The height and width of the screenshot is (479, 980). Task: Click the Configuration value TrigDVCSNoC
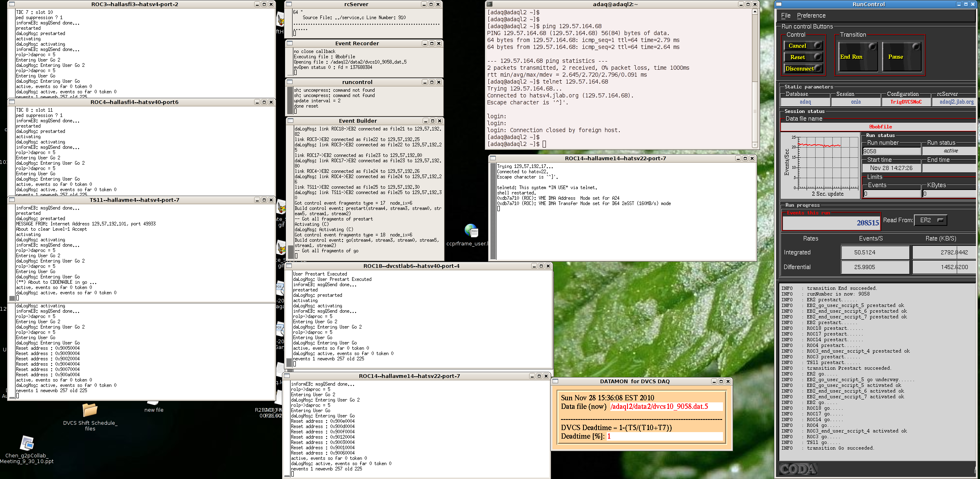point(906,102)
